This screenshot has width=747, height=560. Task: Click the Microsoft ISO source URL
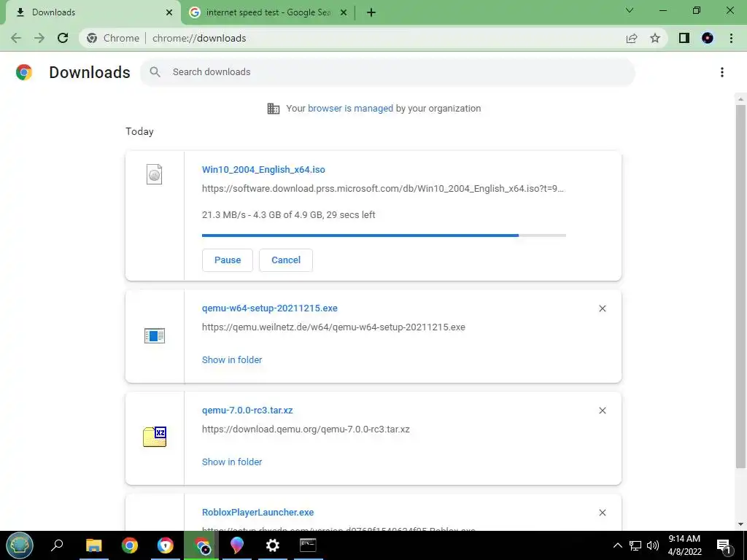[383, 189]
